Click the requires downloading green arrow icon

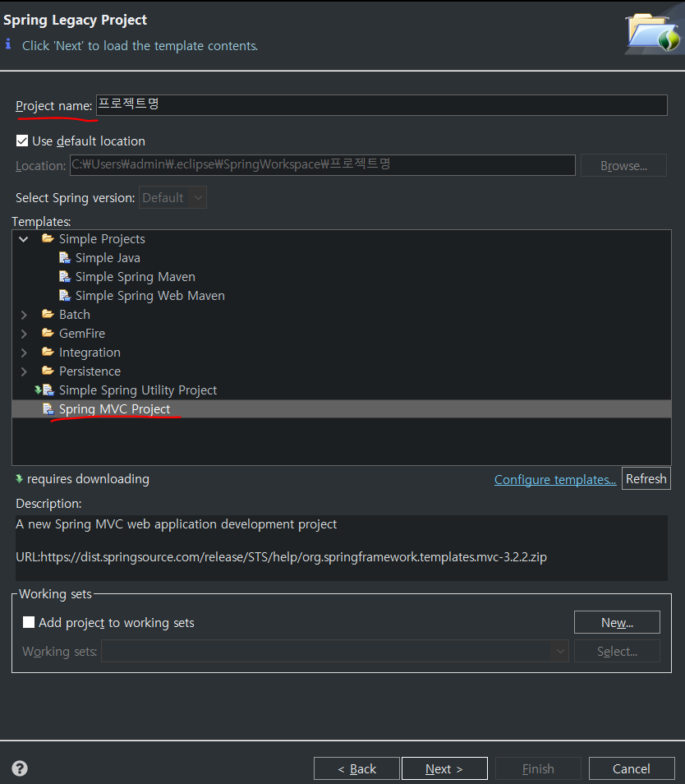(20, 478)
